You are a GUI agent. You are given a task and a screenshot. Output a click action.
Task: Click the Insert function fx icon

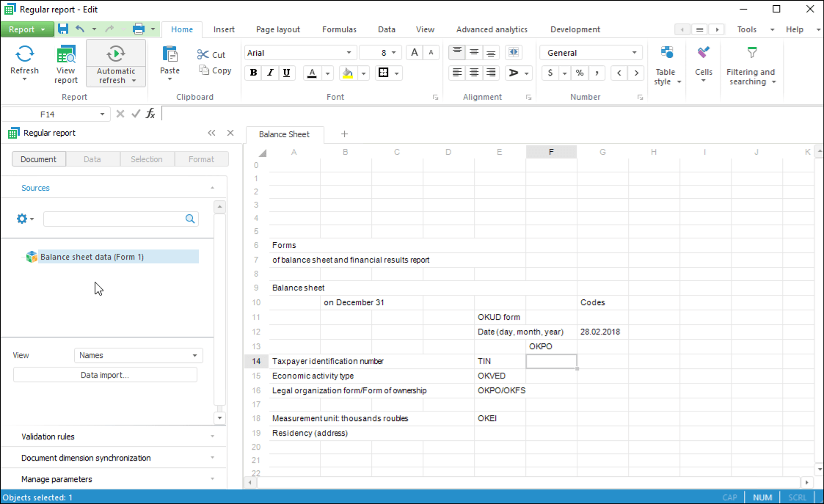pyautogui.click(x=150, y=114)
